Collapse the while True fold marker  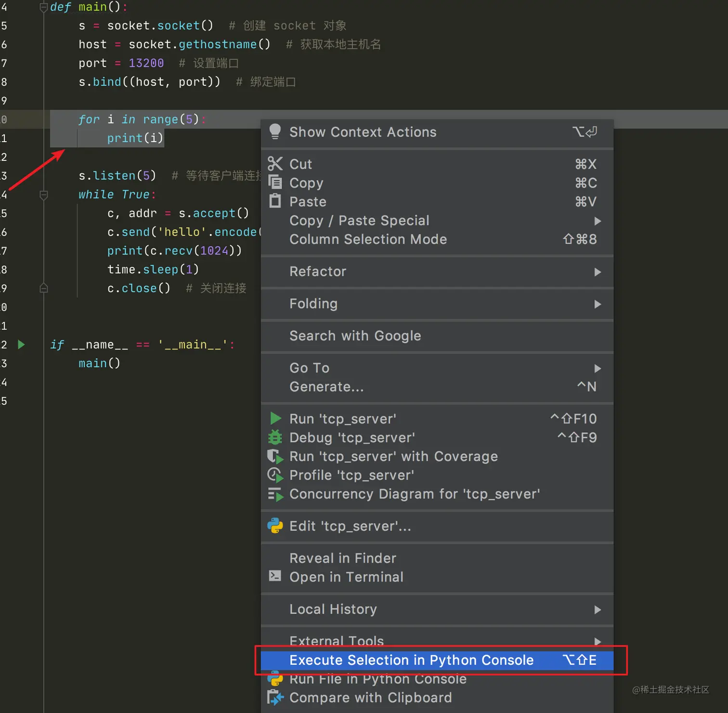(x=43, y=195)
